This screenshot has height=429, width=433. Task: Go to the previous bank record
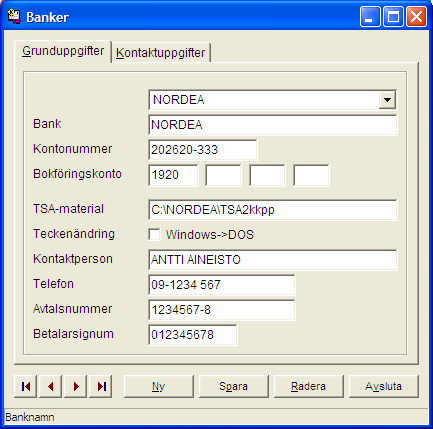(51, 386)
